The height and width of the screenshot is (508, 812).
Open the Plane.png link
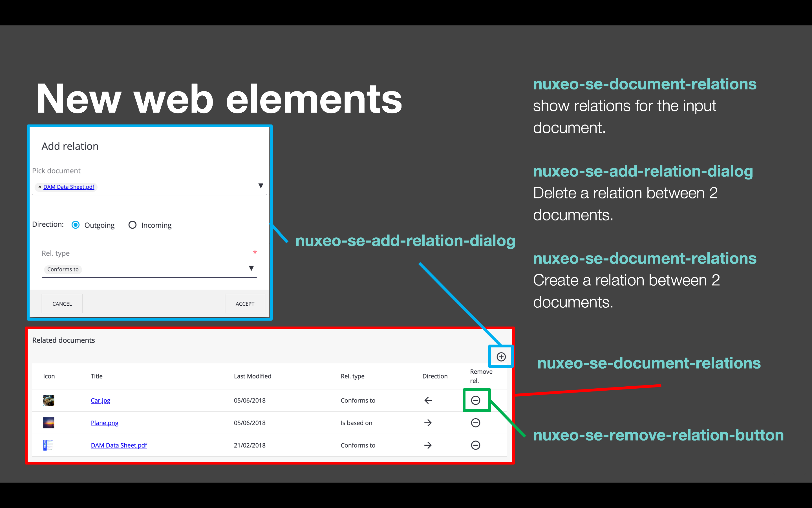pyautogui.click(x=104, y=423)
